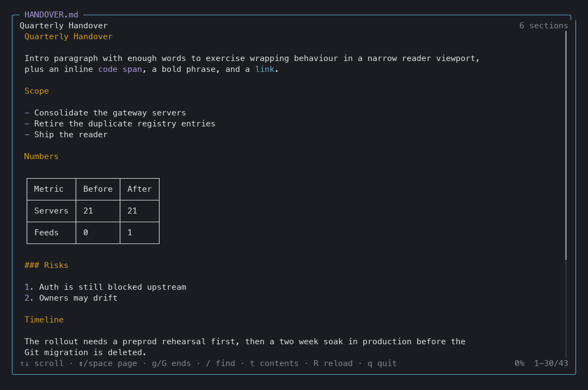Click the 'Feeds' row label cell
This screenshot has width=588, height=390.
[x=51, y=233]
